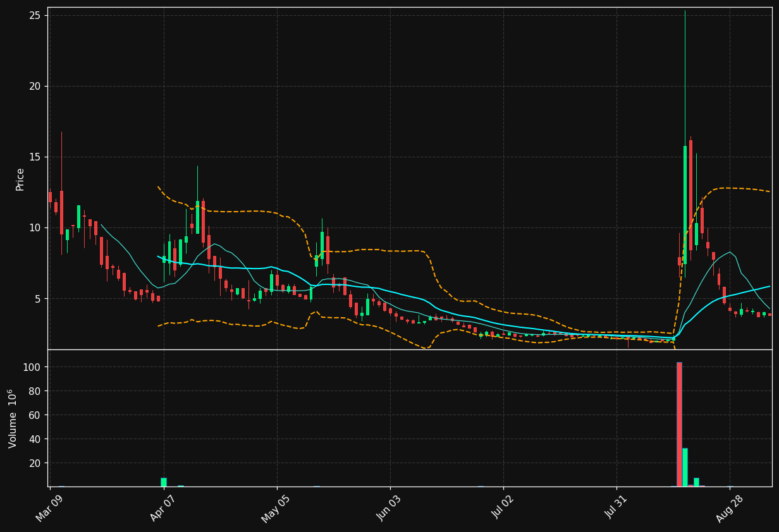Click the tallest red volume bar
Viewport: 779px width, 532px height.
coord(679,424)
